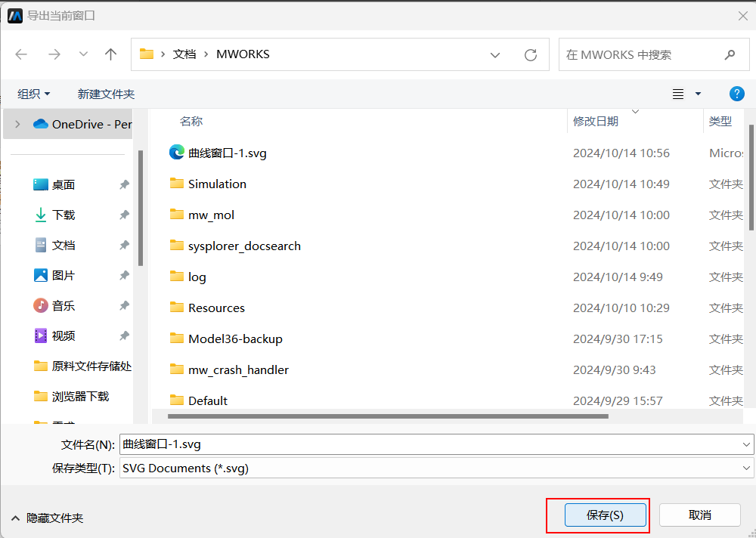Open 浏览器下载 in the sidebar
This screenshot has width=756, height=538.
pos(71,396)
